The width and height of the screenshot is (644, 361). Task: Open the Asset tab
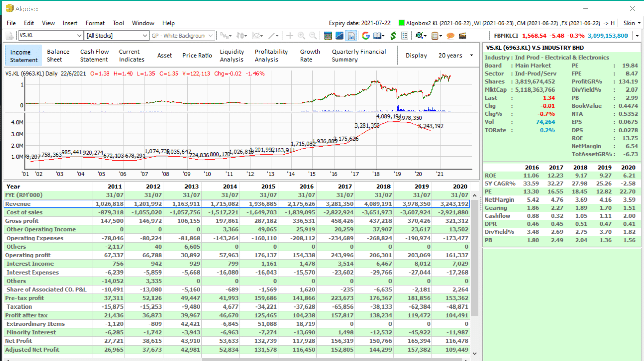pos(165,56)
